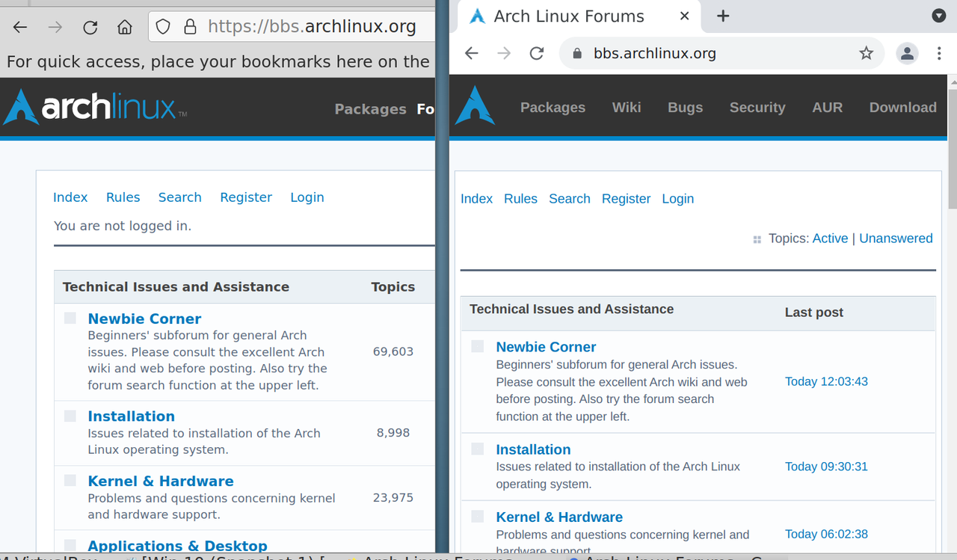Open Installation forum in Chrome window

tap(533, 449)
